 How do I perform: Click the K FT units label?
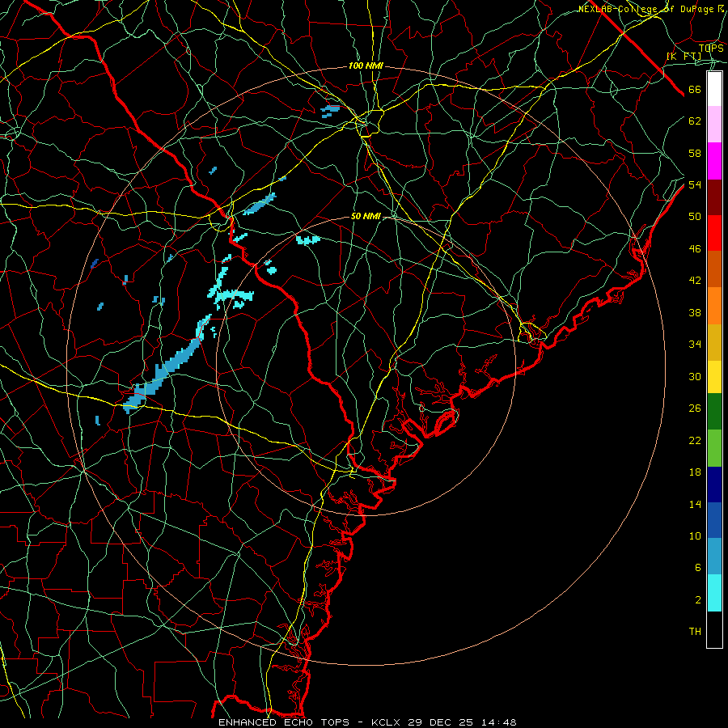(684, 57)
